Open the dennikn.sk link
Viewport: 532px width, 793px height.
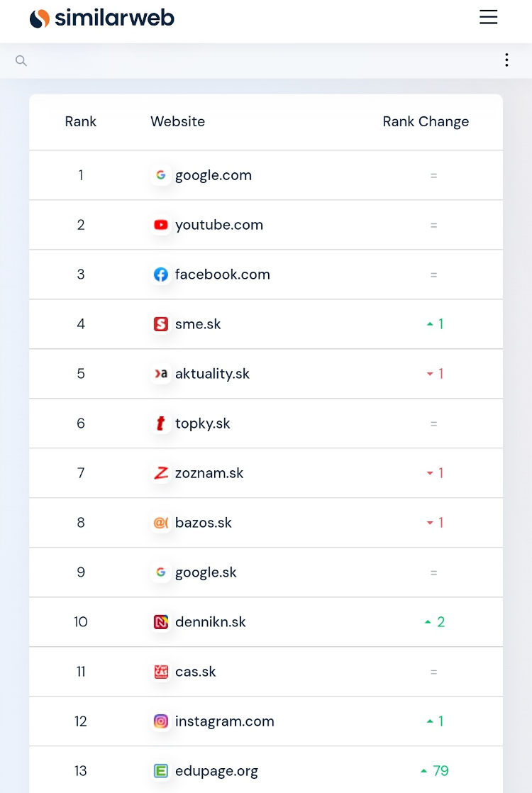pos(211,621)
